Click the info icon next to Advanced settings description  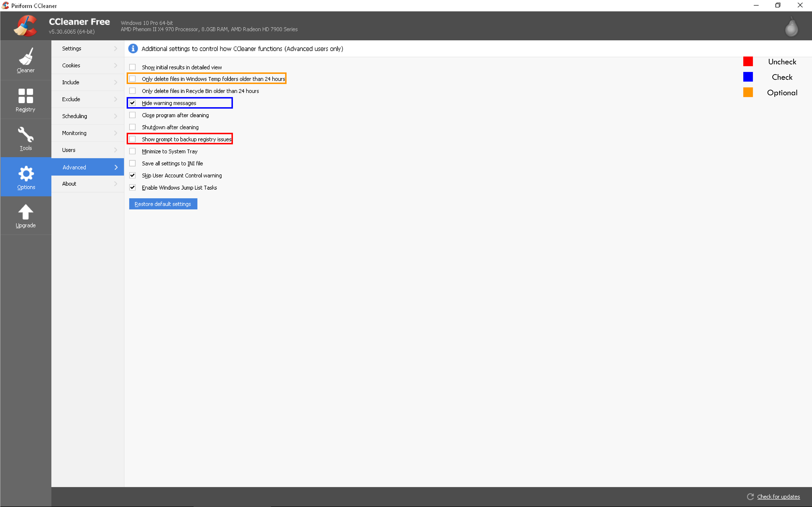pyautogui.click(x=133, y=49)
